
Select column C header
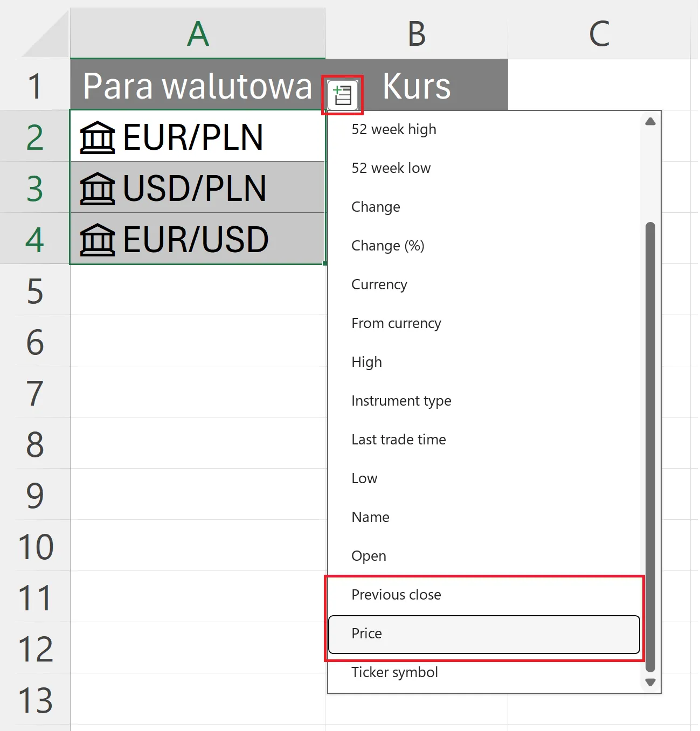click(x=599, y=33)
